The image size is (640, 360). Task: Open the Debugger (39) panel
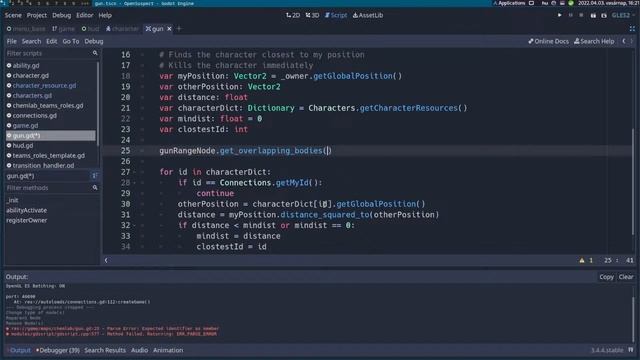(58, 350)
